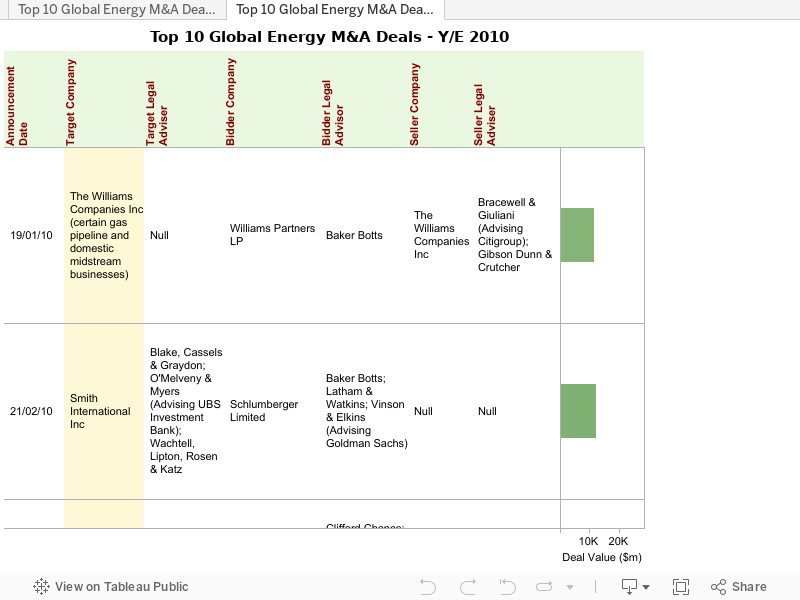Click the Deal Value ($m) axis label
Viewport: 800px width, 600px height.
601,557
